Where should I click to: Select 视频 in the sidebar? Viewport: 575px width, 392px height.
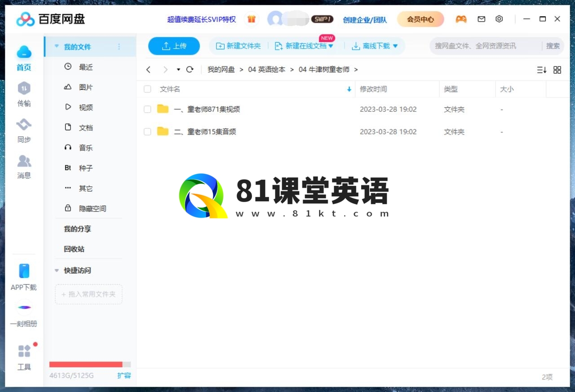pyautogui.click(x=86, y=107)
